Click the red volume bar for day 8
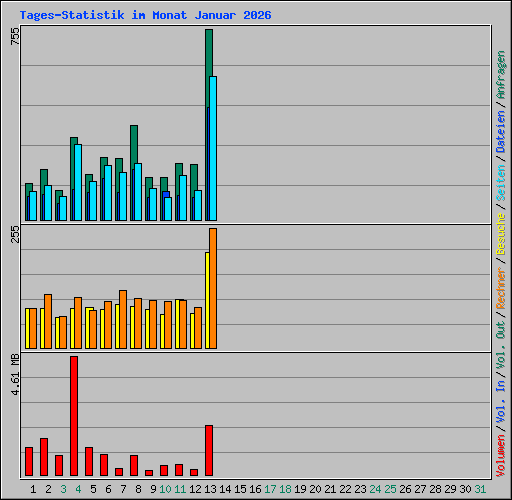512x500 pixels. 134,465
